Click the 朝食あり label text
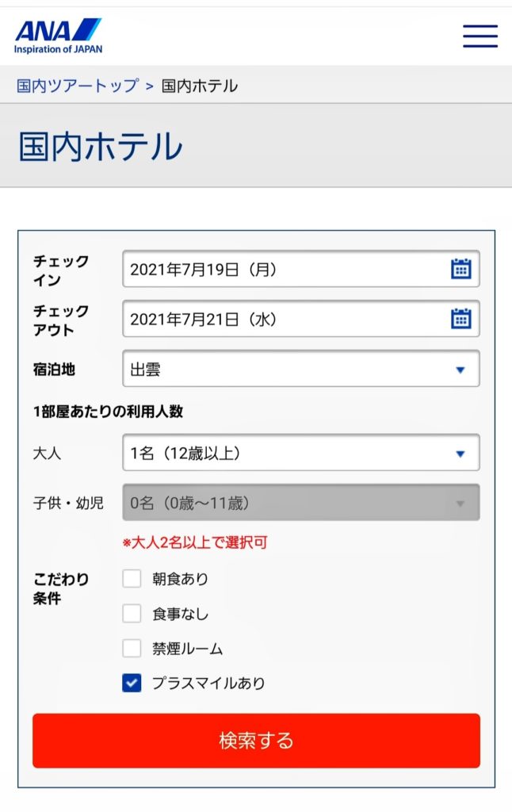Viewport: 512px width, 812px height. [181, 580]
